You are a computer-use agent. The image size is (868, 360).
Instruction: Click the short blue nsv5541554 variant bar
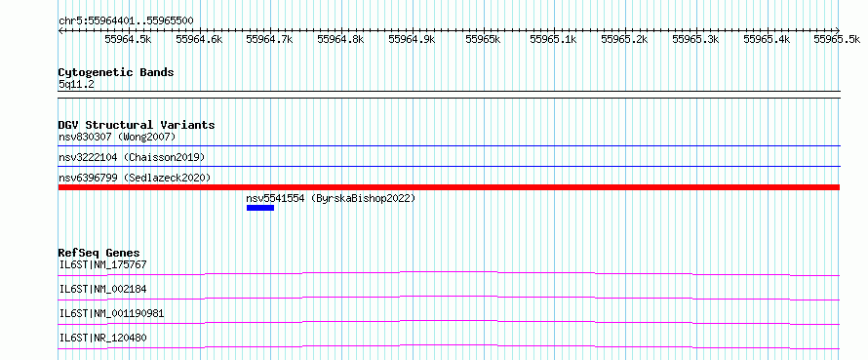click(260, 208)
